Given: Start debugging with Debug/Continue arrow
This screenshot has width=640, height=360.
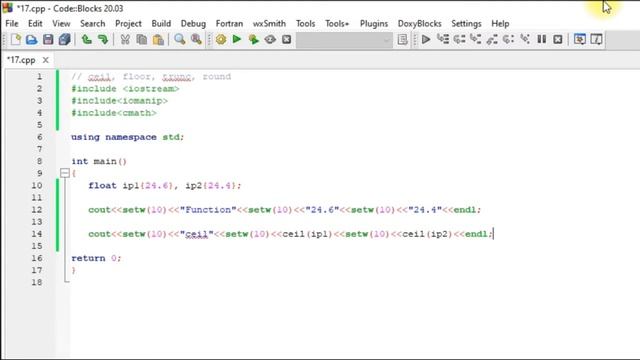Looking at the screenshot, I should [426, 40].
